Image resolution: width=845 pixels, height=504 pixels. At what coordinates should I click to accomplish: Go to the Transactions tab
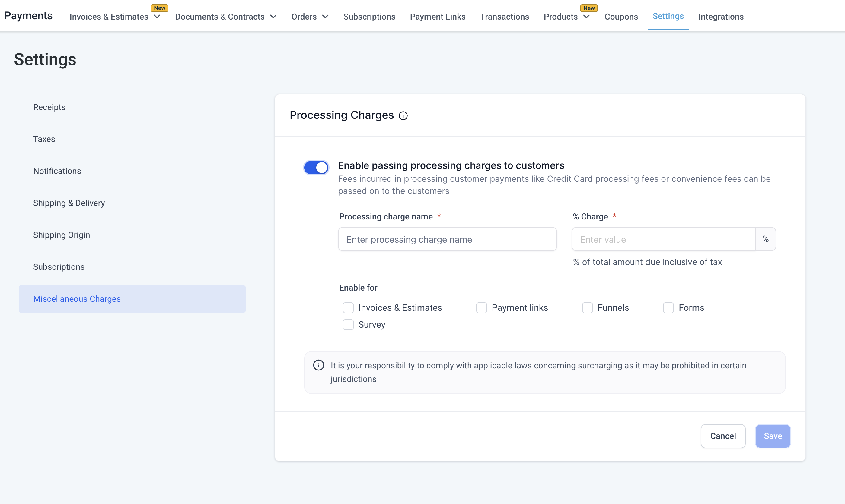coord(504,17)
